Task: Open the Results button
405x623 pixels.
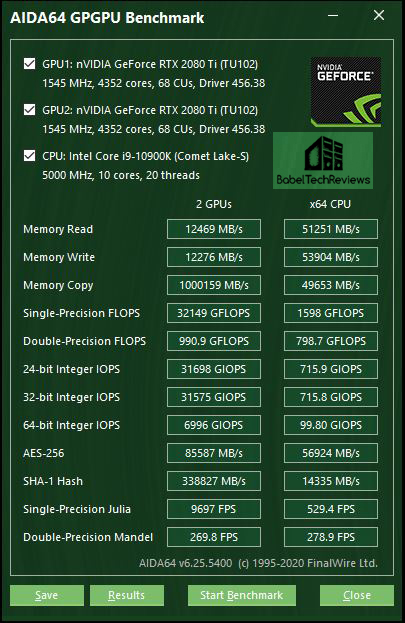Action: [x=127, y=595]
